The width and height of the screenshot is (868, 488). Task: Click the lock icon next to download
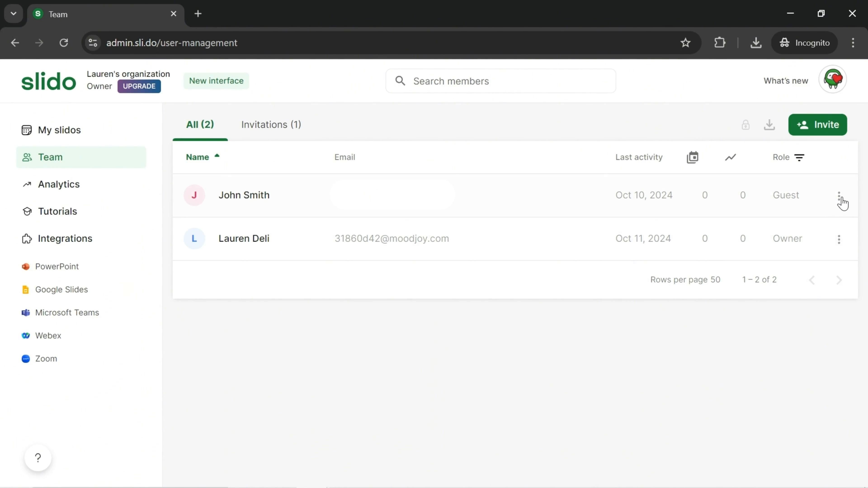[745, 125]
